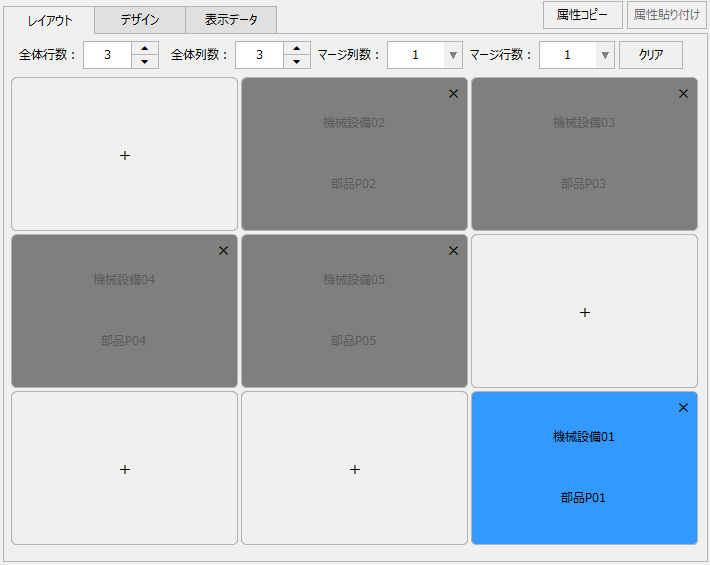Screen dimensions: 710x565
Task: Add item in middle-right empty cell
Action: (x=585, y=312)
